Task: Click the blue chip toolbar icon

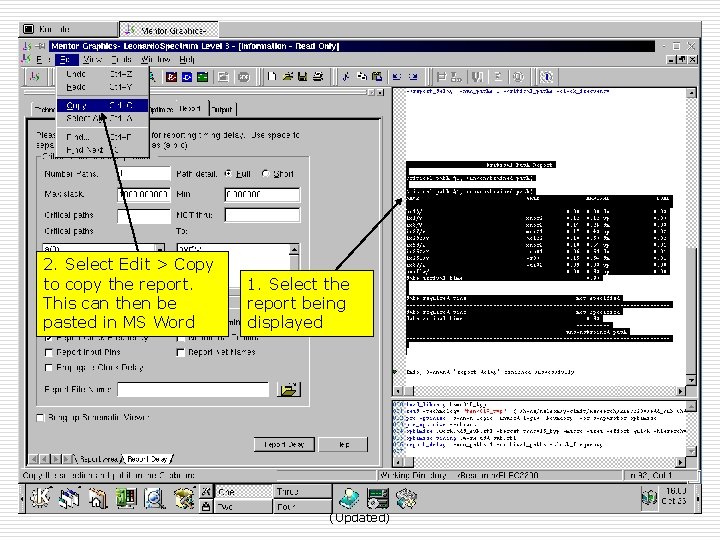Action: pos(187,77)
